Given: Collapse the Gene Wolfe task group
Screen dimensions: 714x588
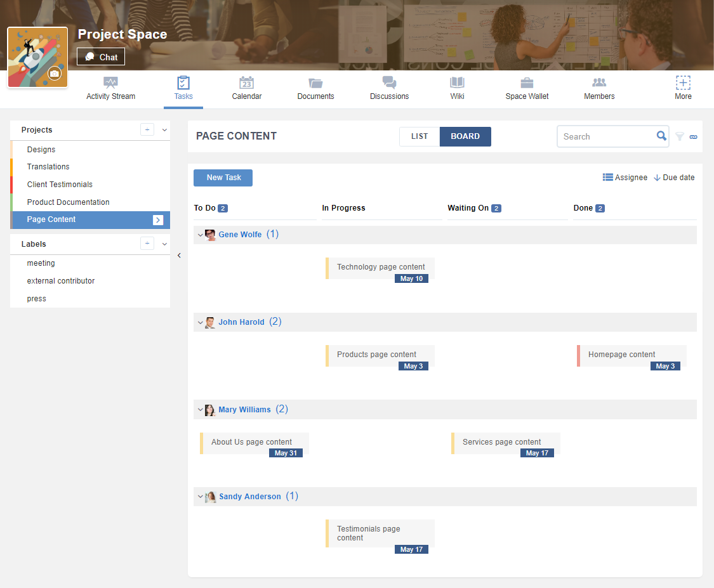Looking at the screenshot, I should (x=201, y=235).
